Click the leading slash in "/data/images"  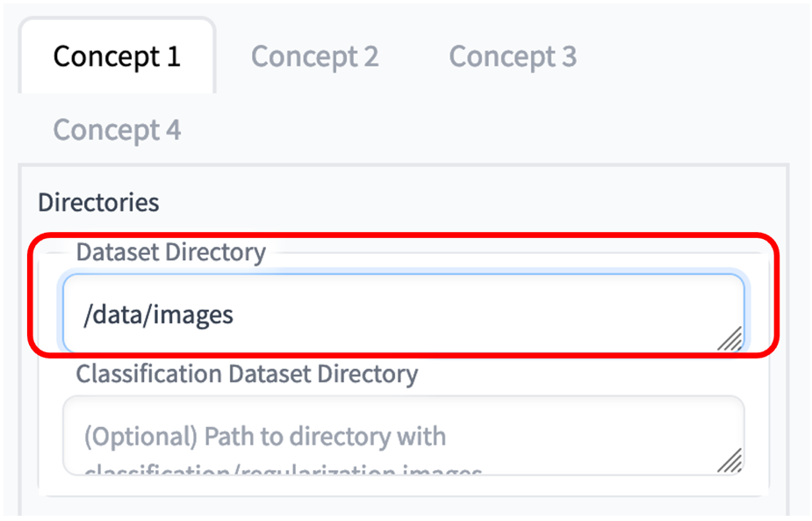coord(87,315)
